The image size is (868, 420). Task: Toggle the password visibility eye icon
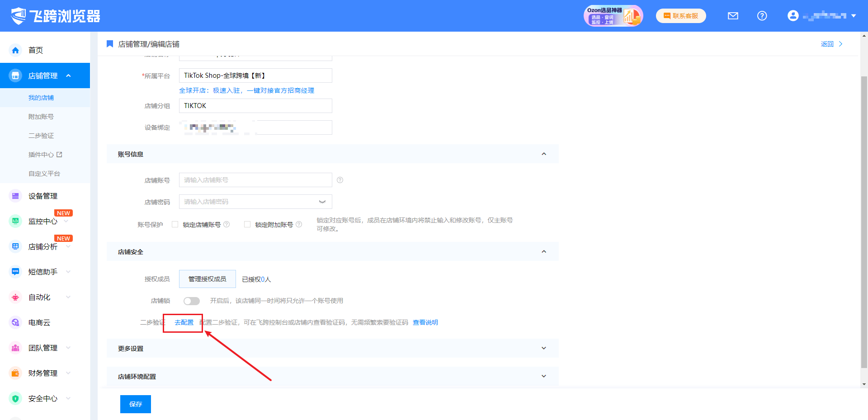322,202
